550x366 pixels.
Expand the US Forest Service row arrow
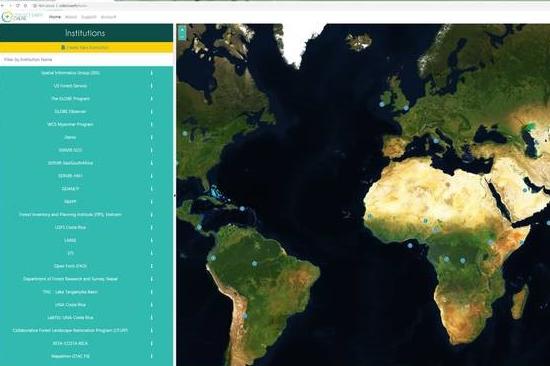pos(152,86)
